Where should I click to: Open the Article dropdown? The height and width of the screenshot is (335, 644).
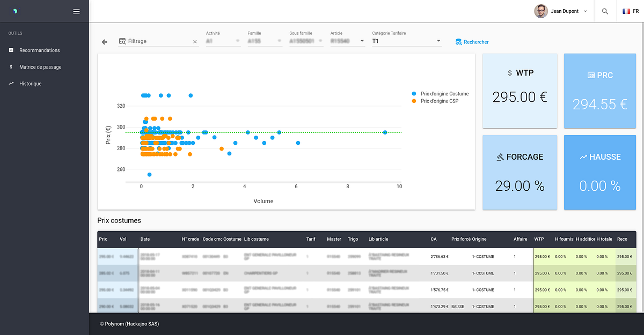362,41
